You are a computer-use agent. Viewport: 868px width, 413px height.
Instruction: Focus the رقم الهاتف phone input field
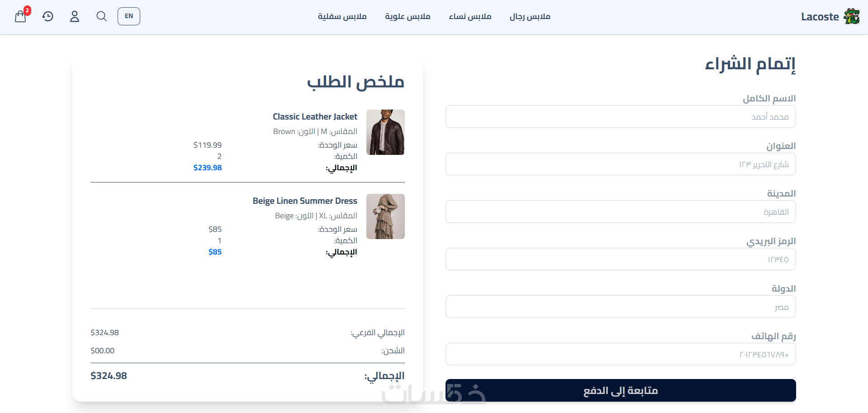pos(621,354)
